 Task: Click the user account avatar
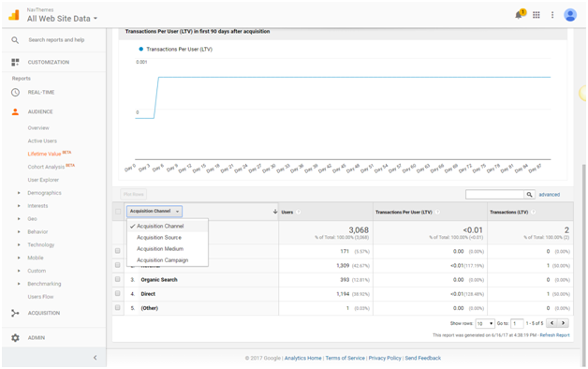tap(570, 15)
